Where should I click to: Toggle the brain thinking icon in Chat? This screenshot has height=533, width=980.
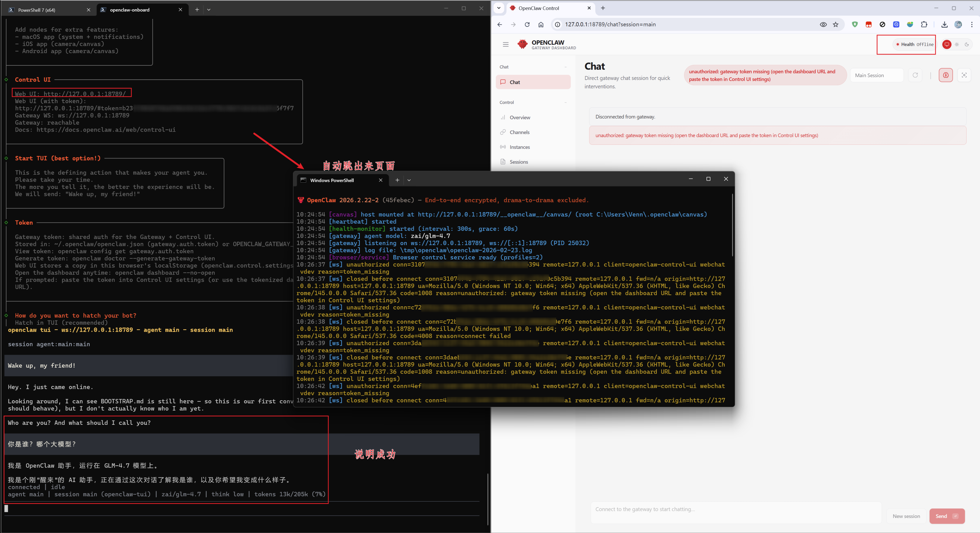pos(945,75)
